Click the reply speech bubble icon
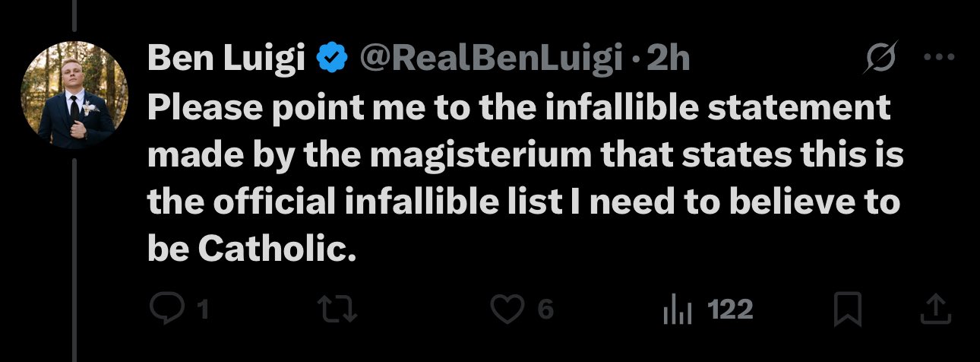 (164, 309)
